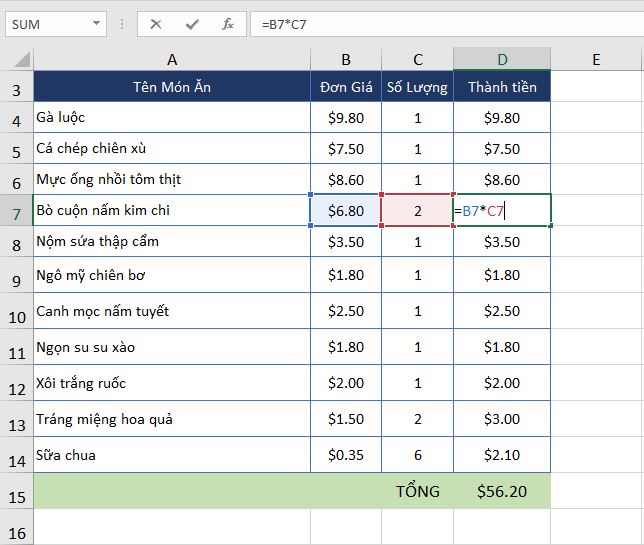Screen dimensions: 644x545
Task: Click the quantity cell C7 highlighted red
Action: pos(417,210)
